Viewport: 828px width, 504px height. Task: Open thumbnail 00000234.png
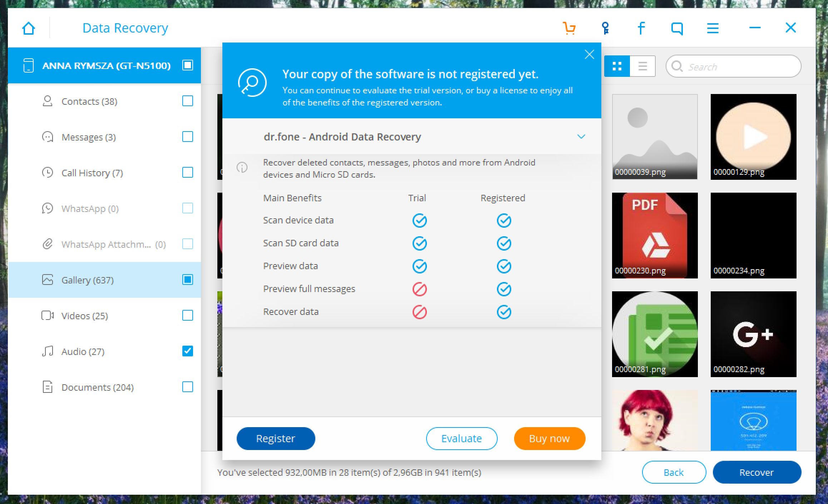point(753,236)
